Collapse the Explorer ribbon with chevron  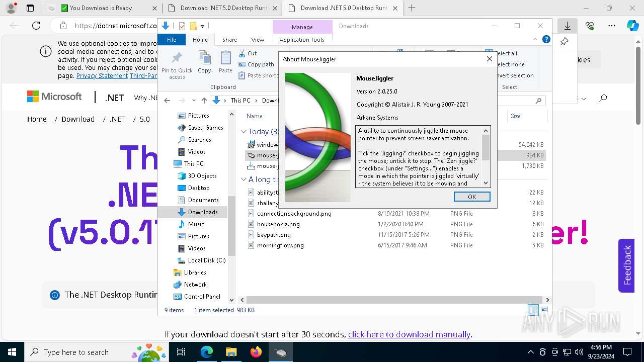[x=536, y=39]
